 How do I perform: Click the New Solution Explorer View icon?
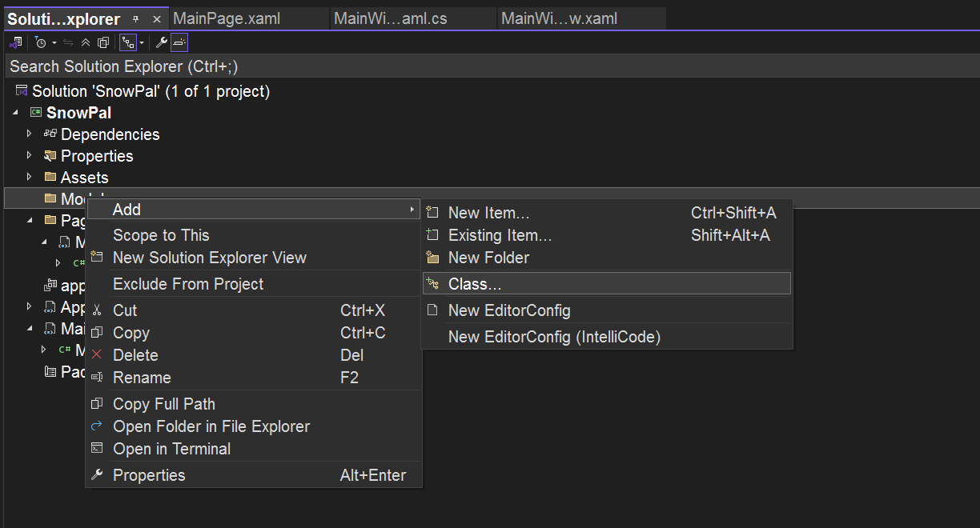pyautogui.click(x=97, y=258)
